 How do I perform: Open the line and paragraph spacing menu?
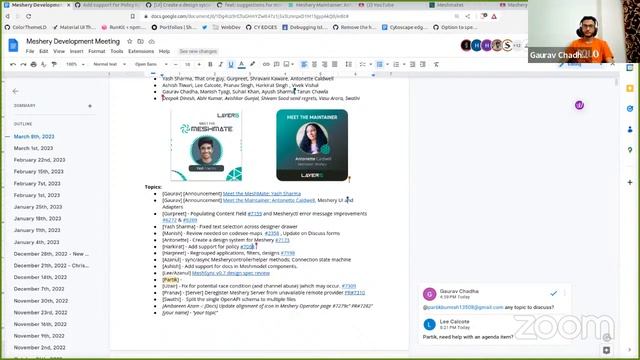348,64
